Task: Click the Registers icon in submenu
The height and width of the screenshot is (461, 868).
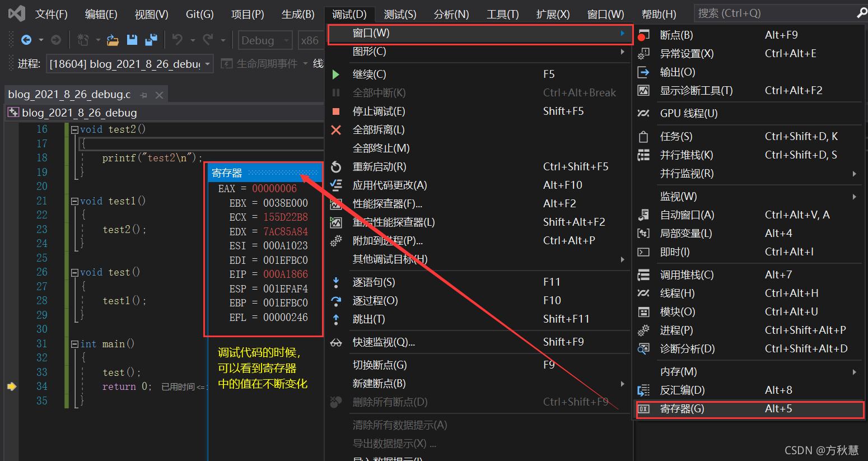Action: [x=643, y=409]
